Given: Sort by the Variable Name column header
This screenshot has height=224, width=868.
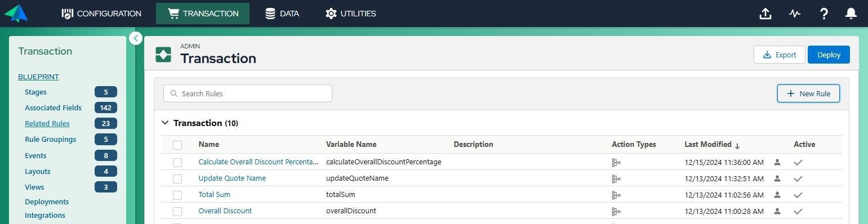Looking at the screenshot, I should pos(351,145).
